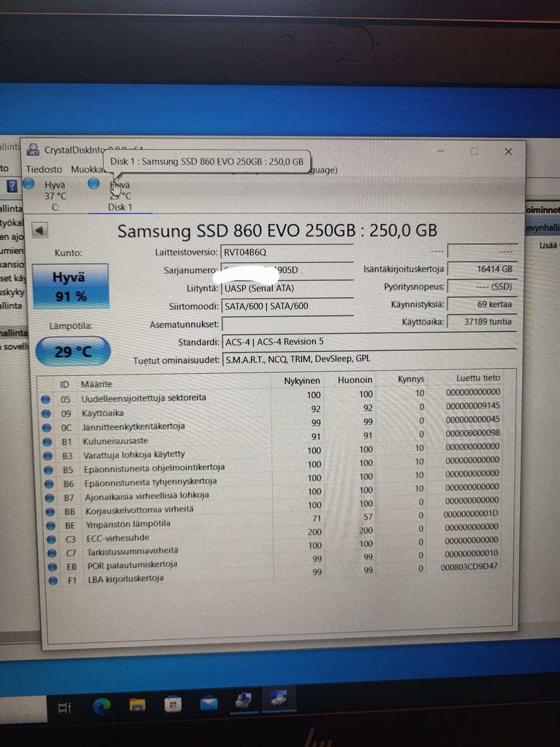The image size is (560, 747).
Task: Click the 29 °C temperature indicator
Action: (73, 351)
